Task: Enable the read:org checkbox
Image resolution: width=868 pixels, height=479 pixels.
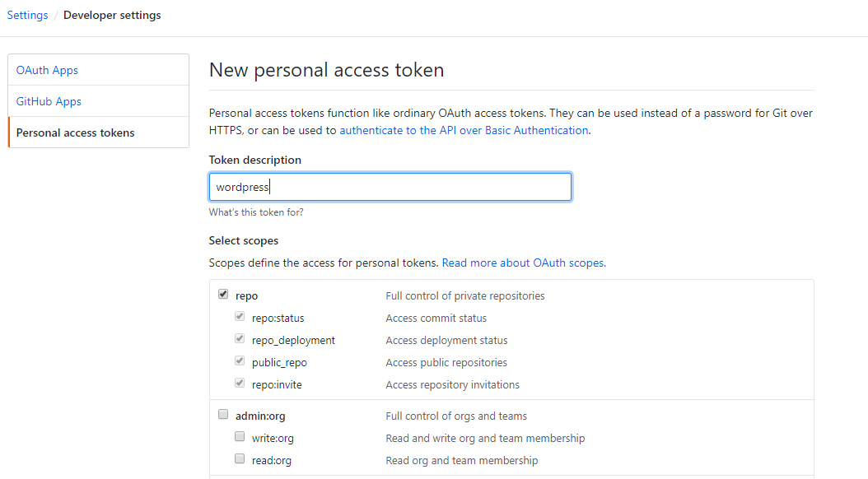Action: 240,459
